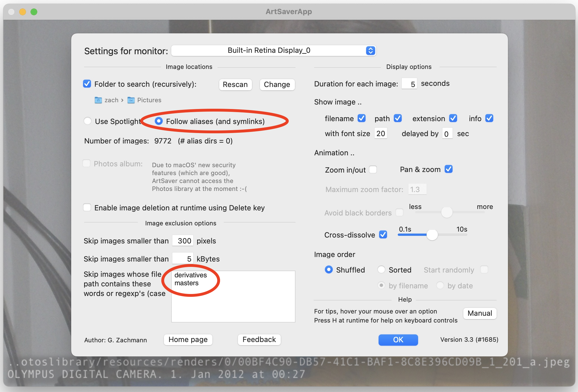
Task: Open the Home page button
Action: (x=188, y=339)
